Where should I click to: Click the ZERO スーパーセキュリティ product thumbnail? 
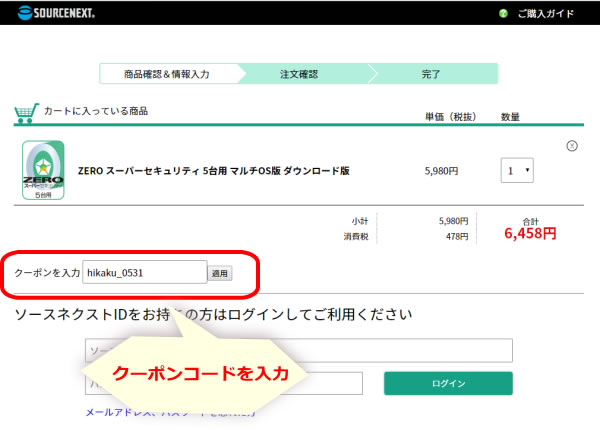coord(43,170)
